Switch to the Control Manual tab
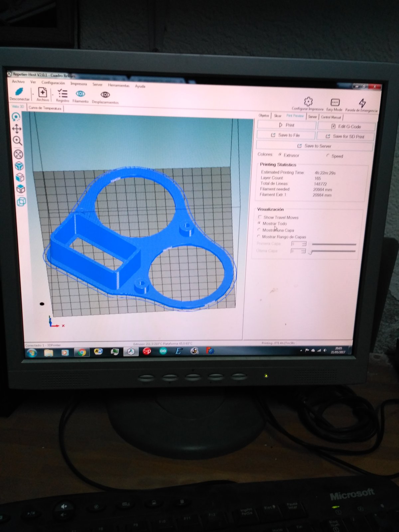This screenshot has width=399, height=532. tap(331, 117)
